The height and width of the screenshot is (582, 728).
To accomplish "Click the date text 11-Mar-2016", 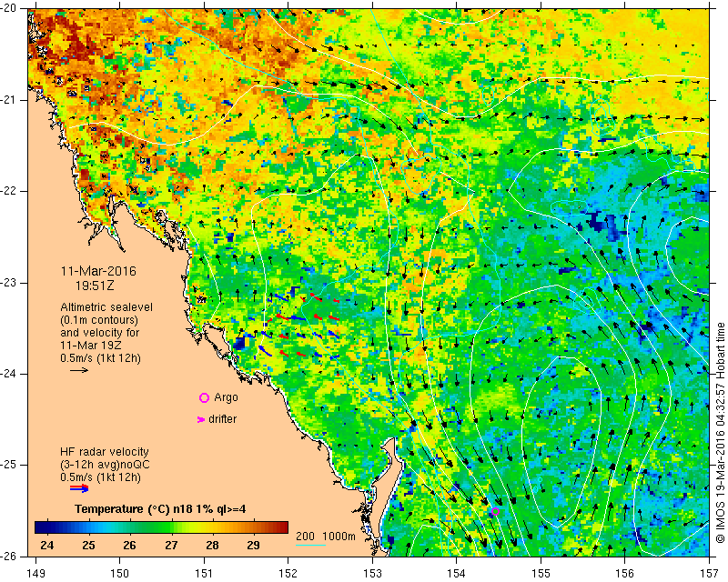I will coord(98,271).
